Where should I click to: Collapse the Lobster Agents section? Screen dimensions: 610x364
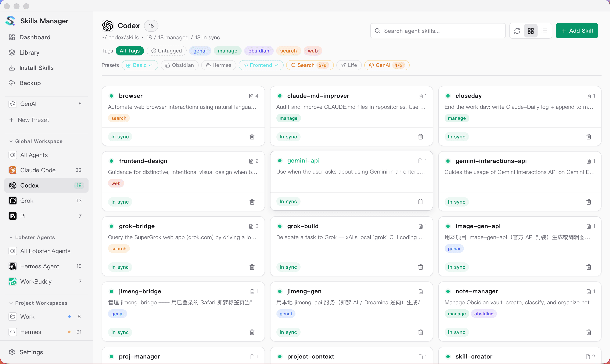pyautogui.click(x=32, y=237)
